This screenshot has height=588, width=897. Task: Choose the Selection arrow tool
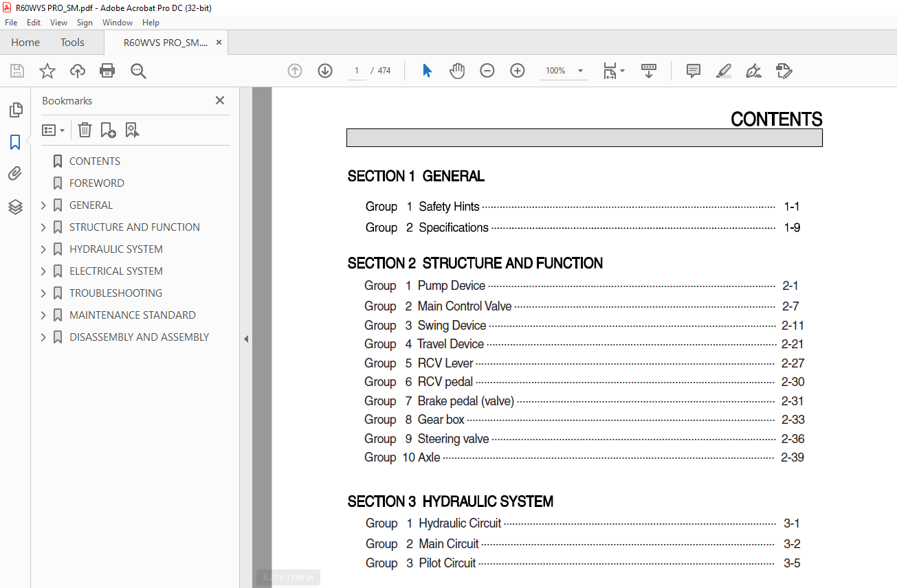427,71
